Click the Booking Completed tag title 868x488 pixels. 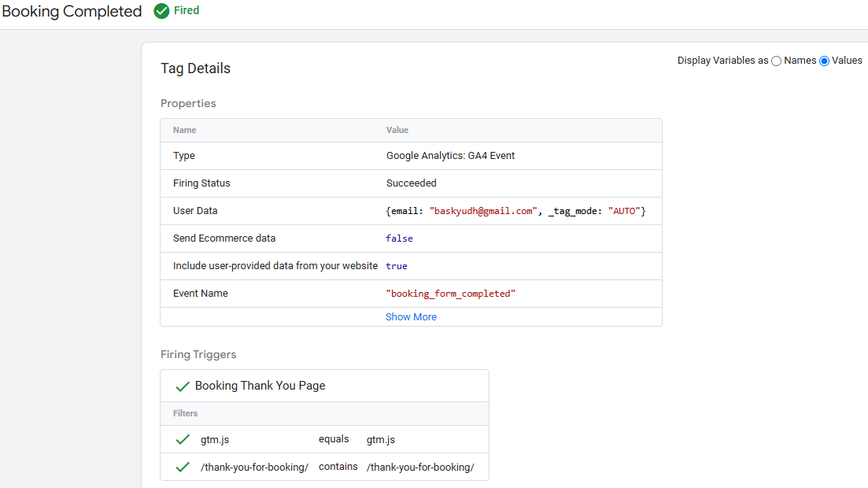coord(72,11)
